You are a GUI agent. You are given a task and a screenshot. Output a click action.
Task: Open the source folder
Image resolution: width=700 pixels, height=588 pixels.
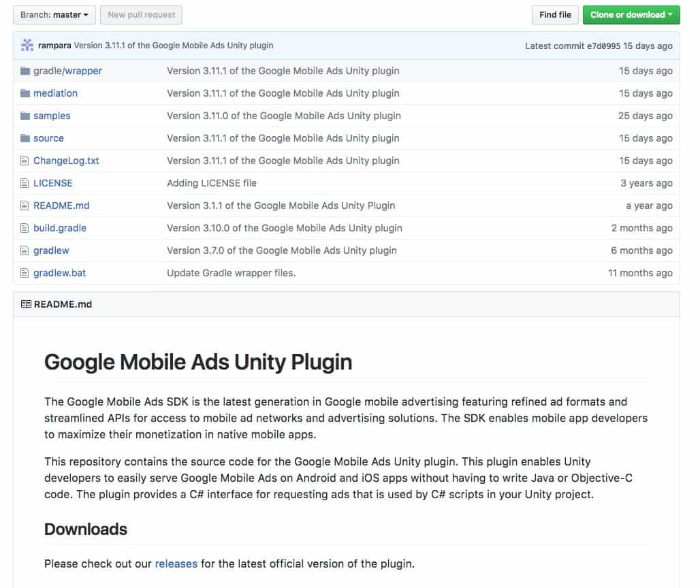point(48,138)
